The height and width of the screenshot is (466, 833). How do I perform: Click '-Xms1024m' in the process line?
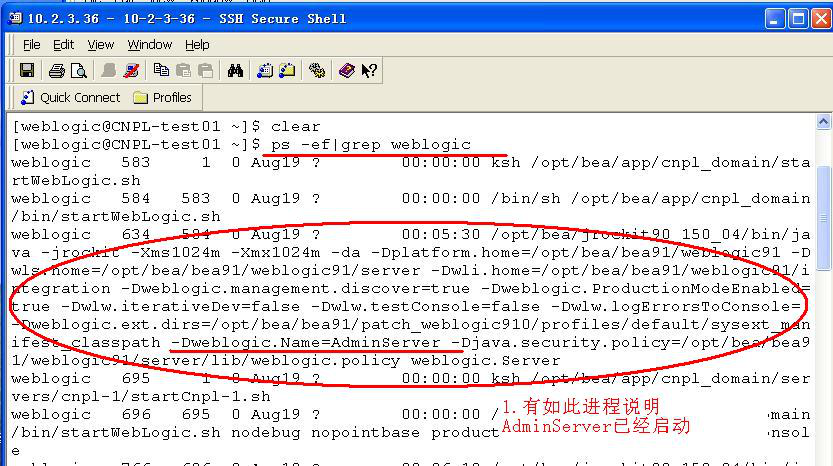coord(176,252)
